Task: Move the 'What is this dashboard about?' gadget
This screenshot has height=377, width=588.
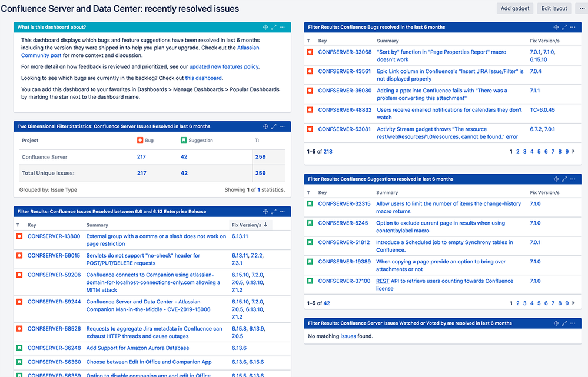Action: (265, 28)
